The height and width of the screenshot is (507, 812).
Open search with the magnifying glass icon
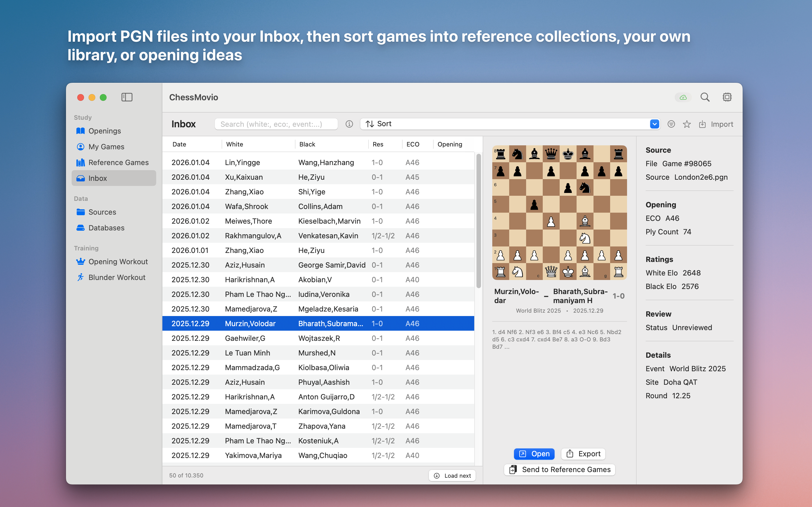[x=705, y=97]
